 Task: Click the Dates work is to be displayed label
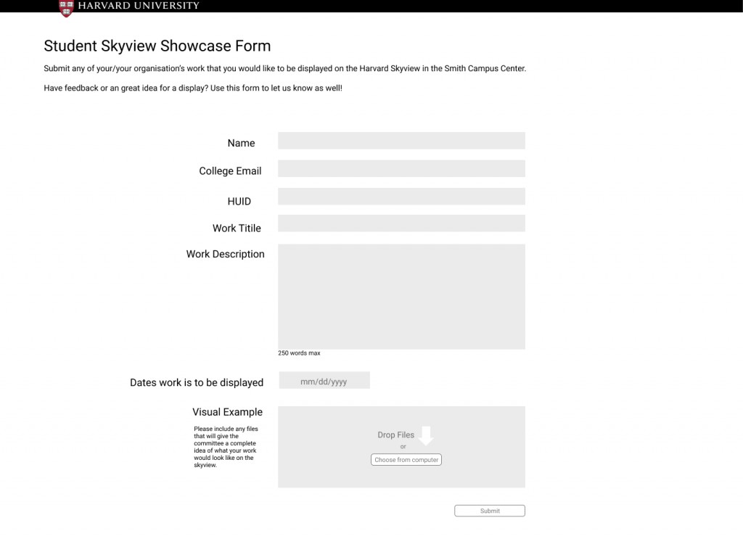click(x=197, y=383)
